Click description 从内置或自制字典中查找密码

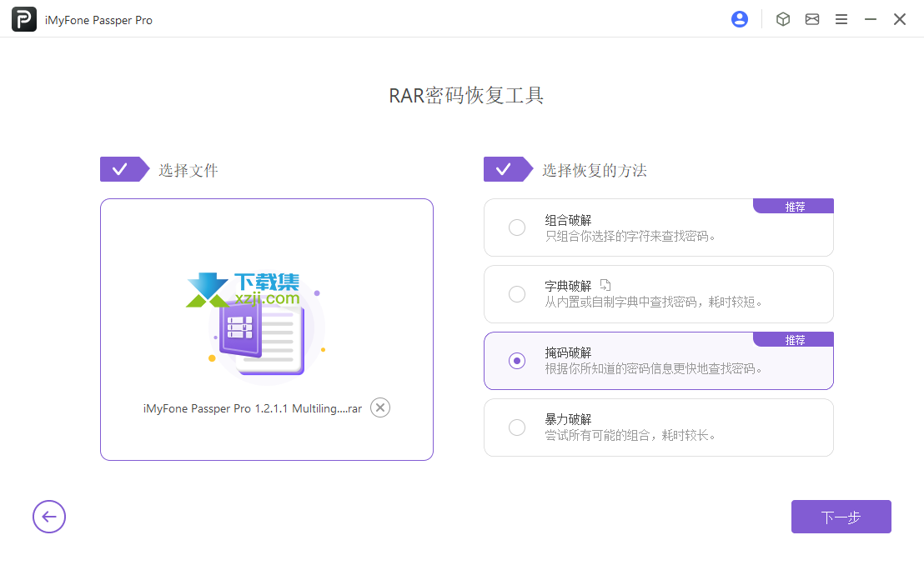(653, 302)
